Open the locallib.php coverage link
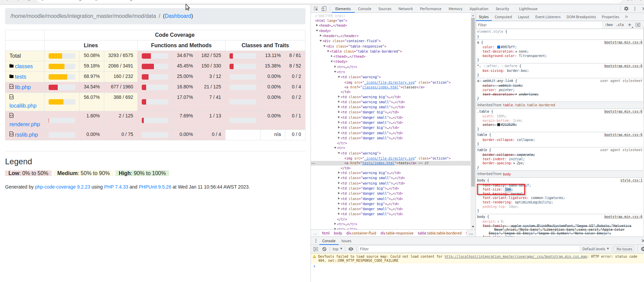Screen dimensions: 644x282 [23, 106]
